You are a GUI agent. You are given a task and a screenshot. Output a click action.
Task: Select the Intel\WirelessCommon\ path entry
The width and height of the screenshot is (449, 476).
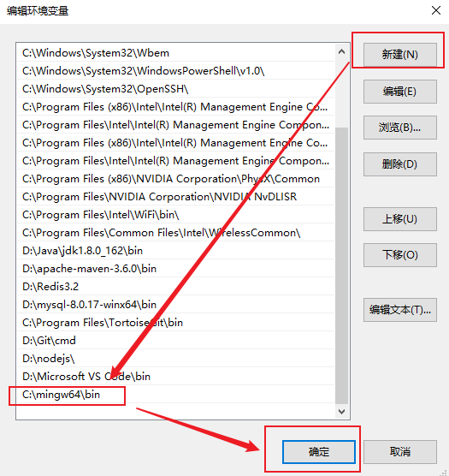point(176,233)
